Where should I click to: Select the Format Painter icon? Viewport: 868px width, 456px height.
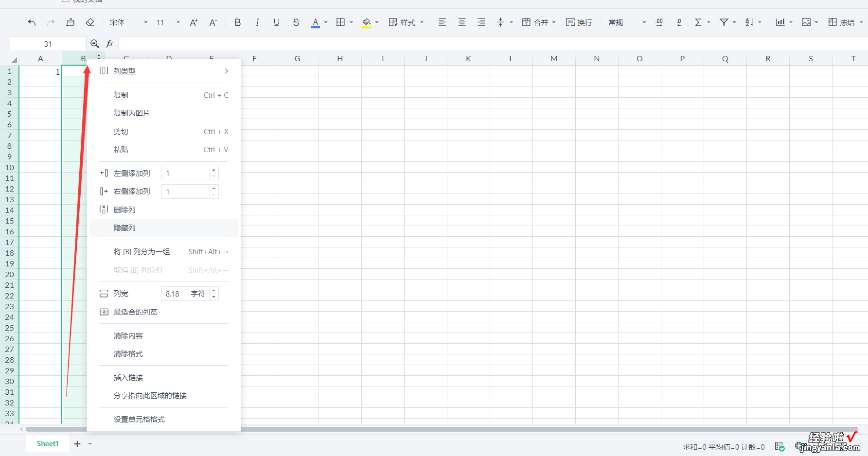click(x=71, y=22)
